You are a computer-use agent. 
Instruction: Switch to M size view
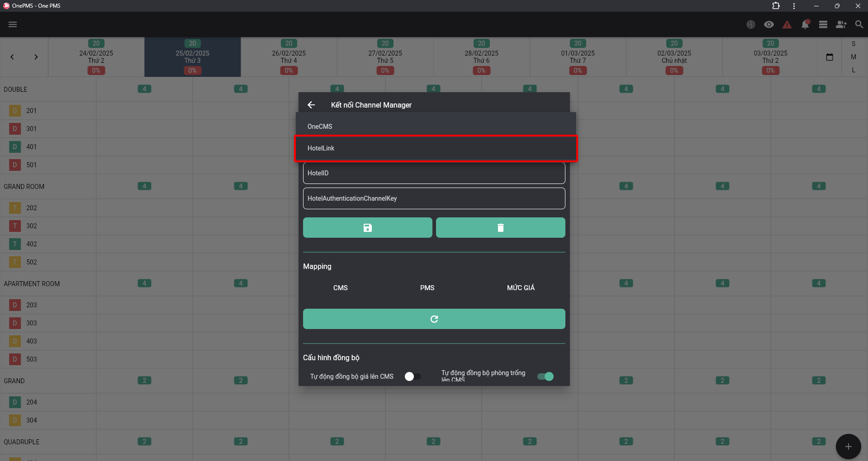pyautogui.click(x=854, y=57)
